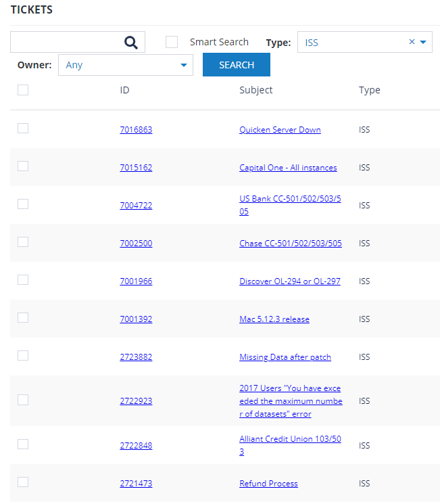This screenshot has width=440, height=504.
Task: Click ticket ID 2722923 link
Action: point(136,401)
